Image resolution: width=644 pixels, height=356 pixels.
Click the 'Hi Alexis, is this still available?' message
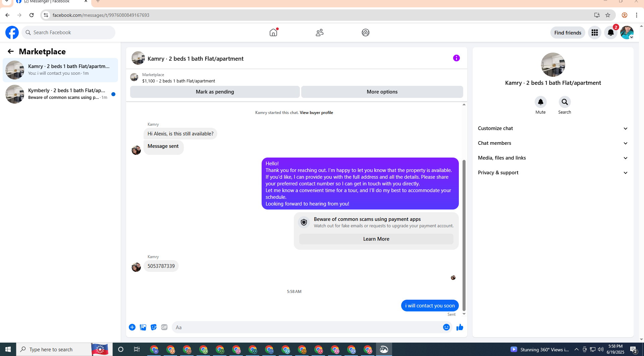click(180, 134)
